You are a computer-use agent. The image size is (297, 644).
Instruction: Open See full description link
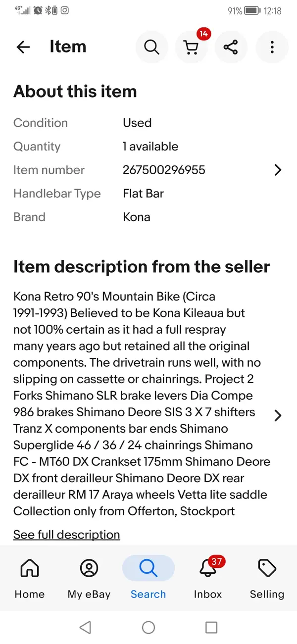pyautogui.click(x=66, y=535)
